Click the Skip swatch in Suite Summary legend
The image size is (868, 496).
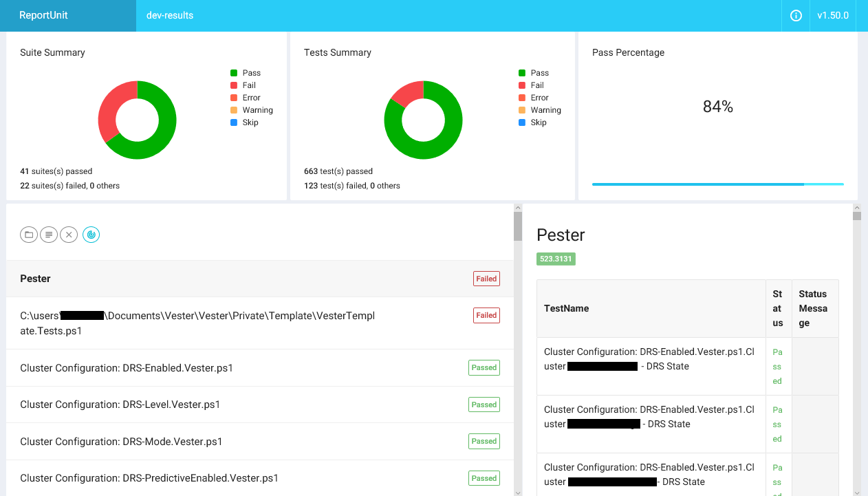234,122
